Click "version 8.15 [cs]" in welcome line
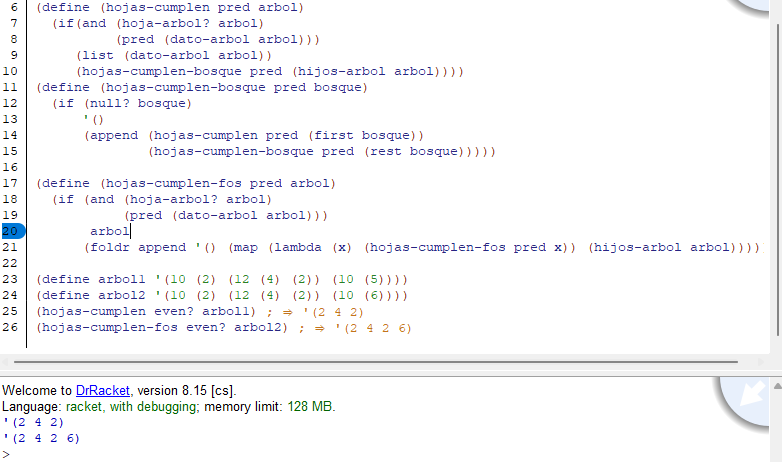This screenshot has width=782, height=462. [x=185, y=390]
